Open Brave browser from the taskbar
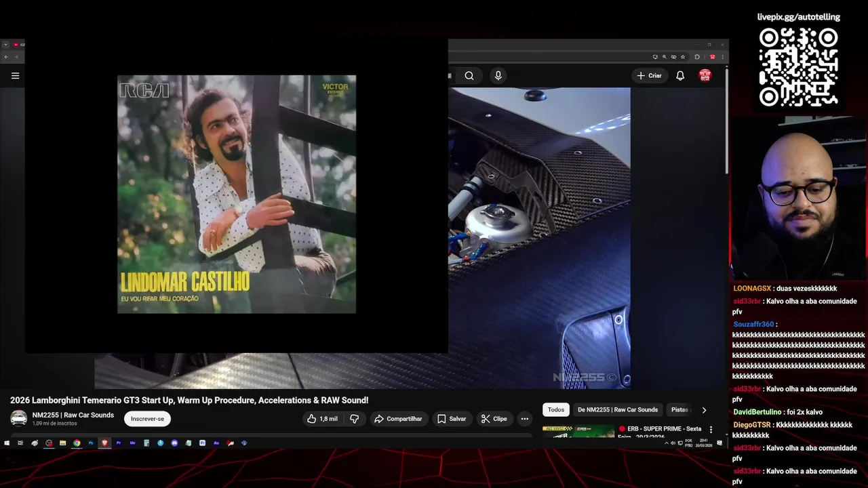This screenshot has height=488, width=868. click(104, 443)
